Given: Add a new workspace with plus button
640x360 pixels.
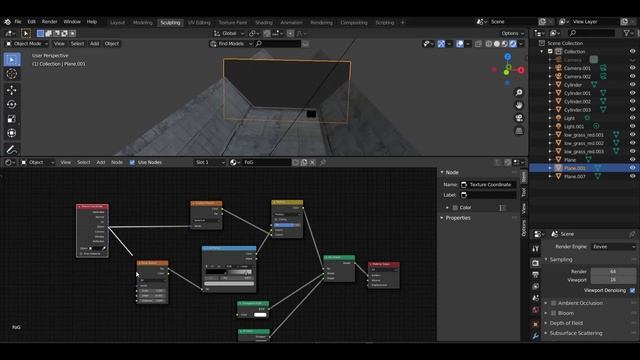Looking at the screenshot, I should pos(402,22).
